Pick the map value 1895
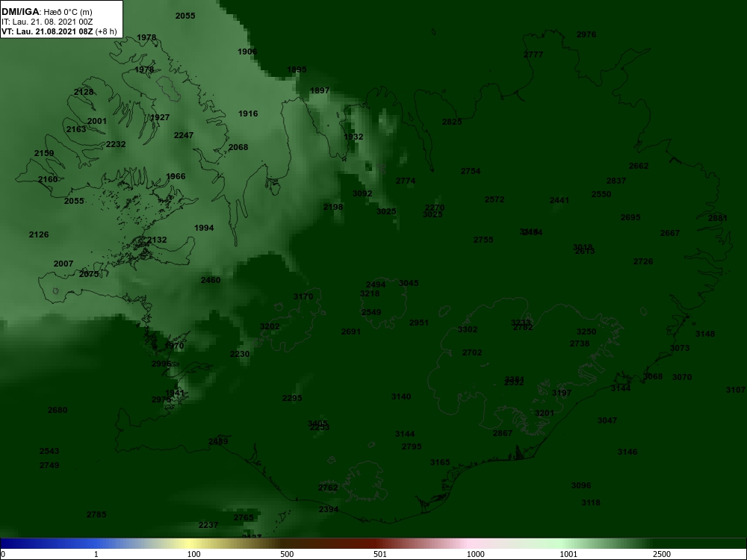The width and height of the screenshot is (747, 560). (297, 69)
